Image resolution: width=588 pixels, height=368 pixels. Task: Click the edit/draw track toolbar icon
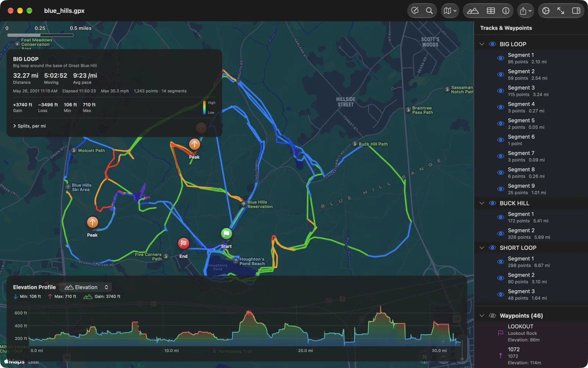coord(415,11)
